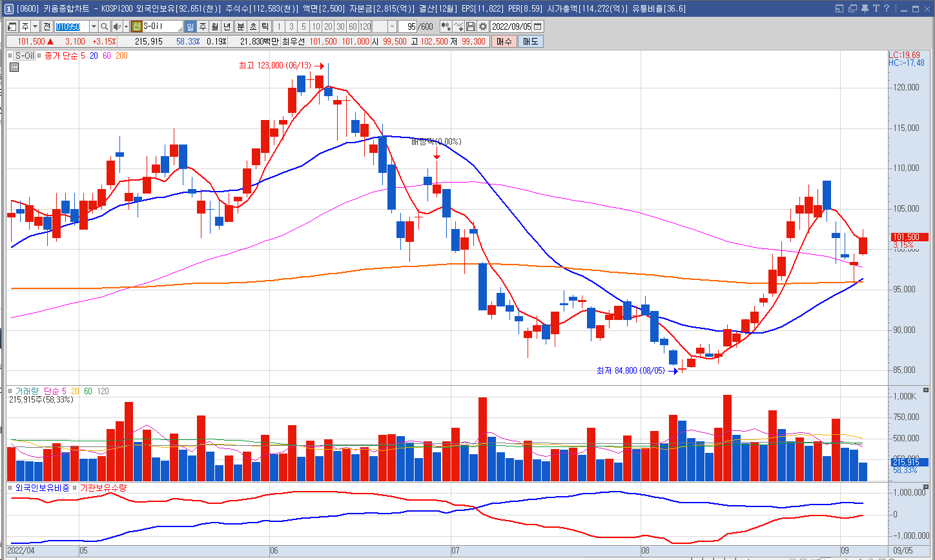Click the pin window icon in title bar
This screenshot has width=935, height=560.
(x=865, y=8)
